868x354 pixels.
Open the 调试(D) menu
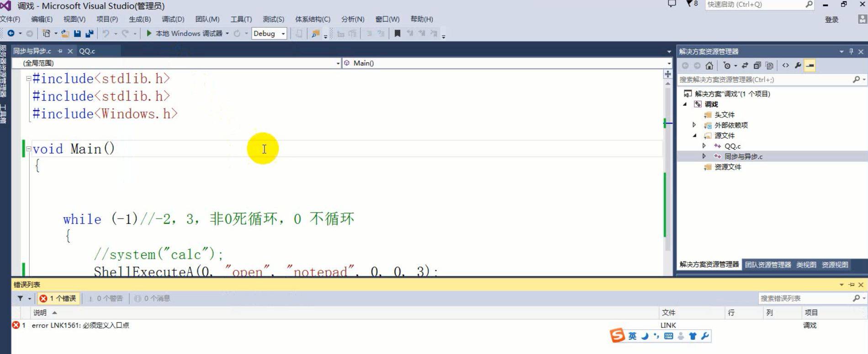point(173,19)
